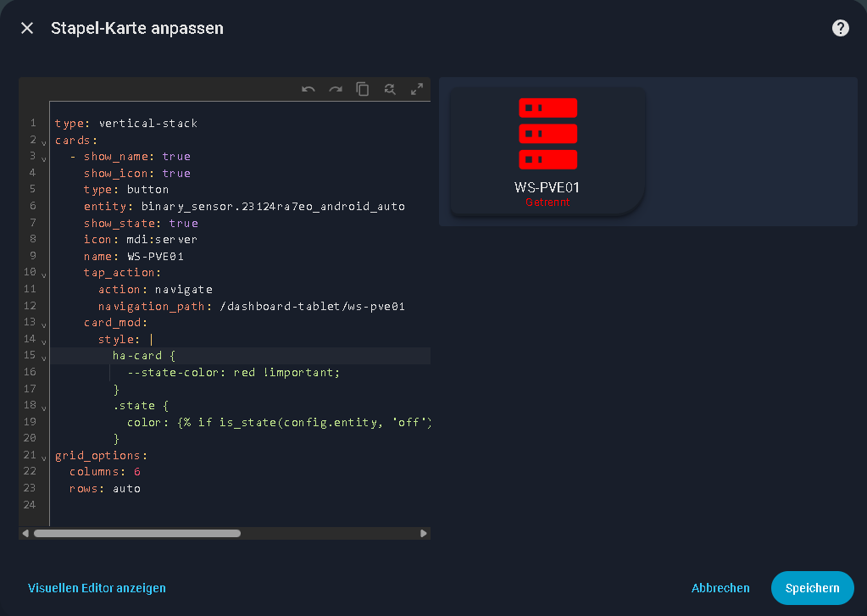
Task: Collapse the card_mod block at line 13
Action: point(43,325)
